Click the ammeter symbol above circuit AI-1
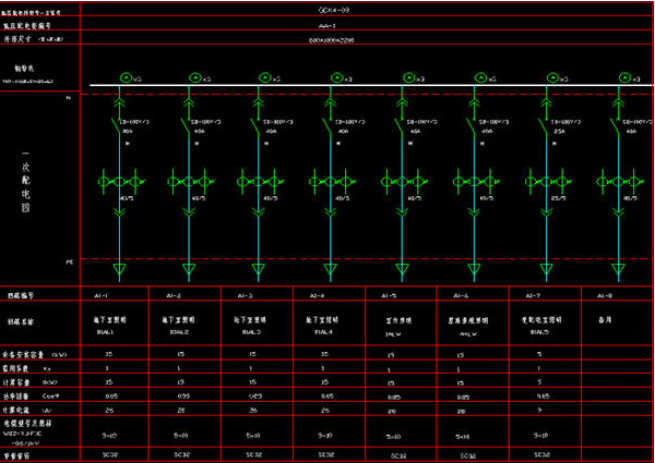Screen dimensions: 655x463 pyautogui.click(x=125, y=76)
